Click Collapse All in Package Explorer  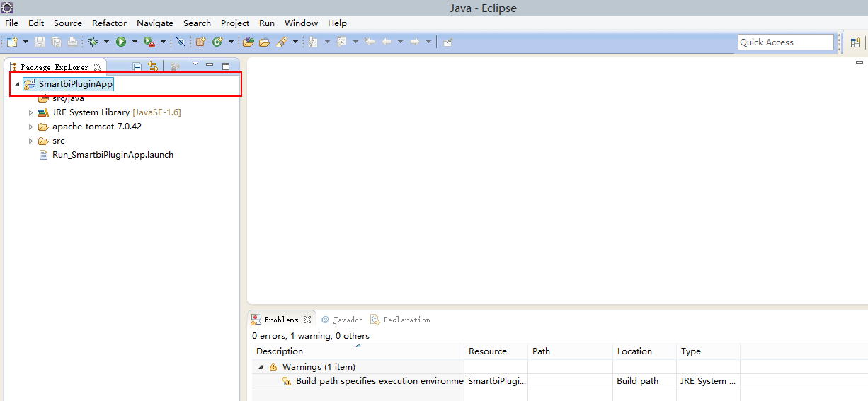[x=138, y=66]
